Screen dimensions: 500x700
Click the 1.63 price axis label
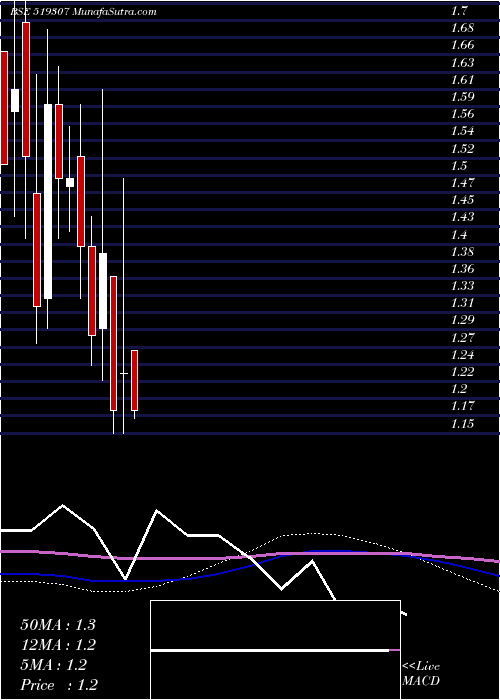click(462, 62)
